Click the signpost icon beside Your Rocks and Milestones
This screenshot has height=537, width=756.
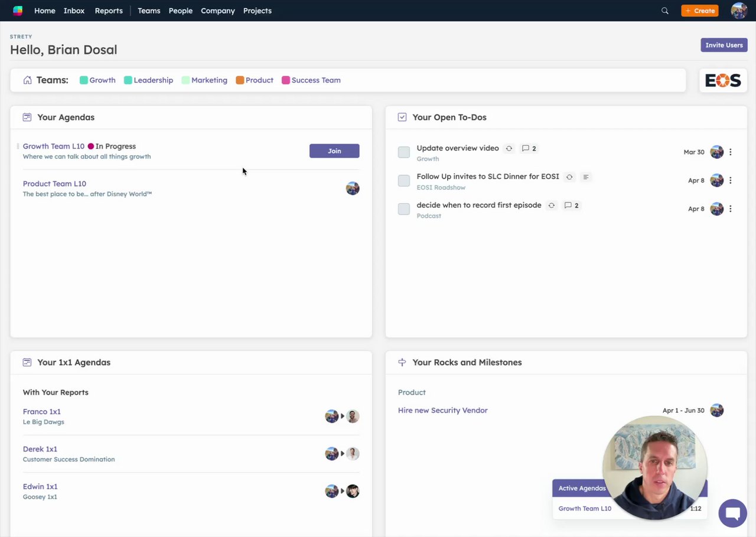coord(402,362)
